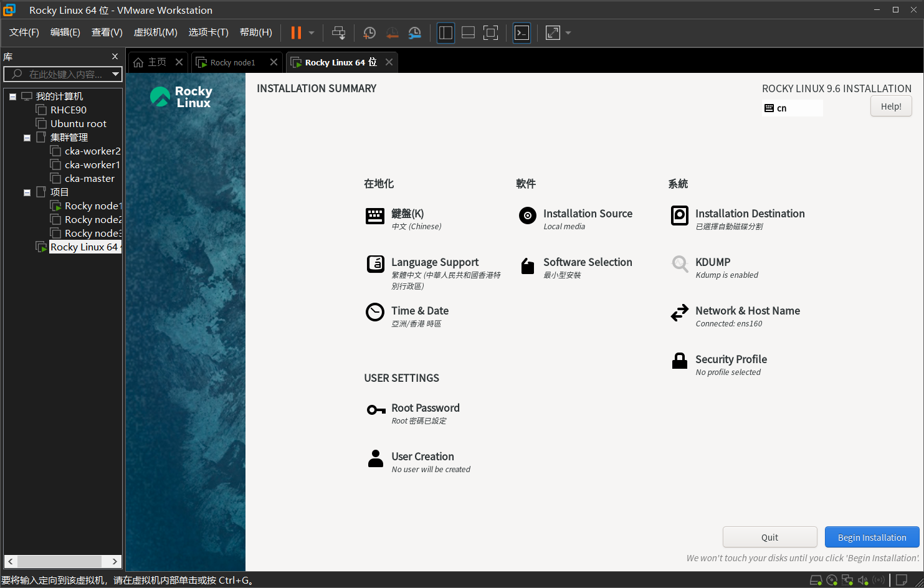924x588 pixels.
Task: Close the Rocky node1 tab
Action: click(x=274, y=62)
